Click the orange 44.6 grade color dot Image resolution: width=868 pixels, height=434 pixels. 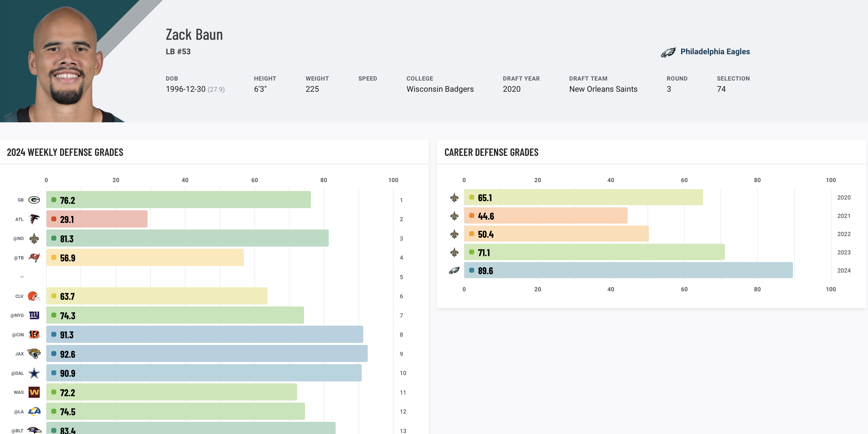(472, 215)
